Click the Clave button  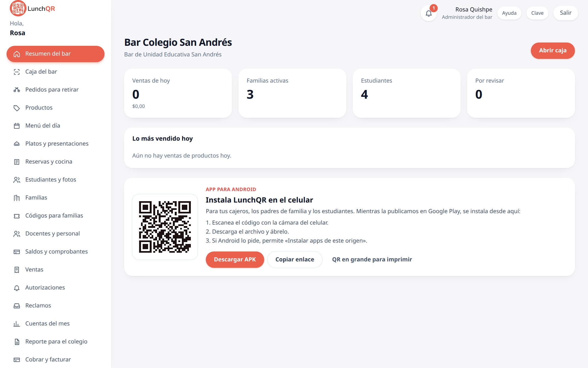pos(537,13)
